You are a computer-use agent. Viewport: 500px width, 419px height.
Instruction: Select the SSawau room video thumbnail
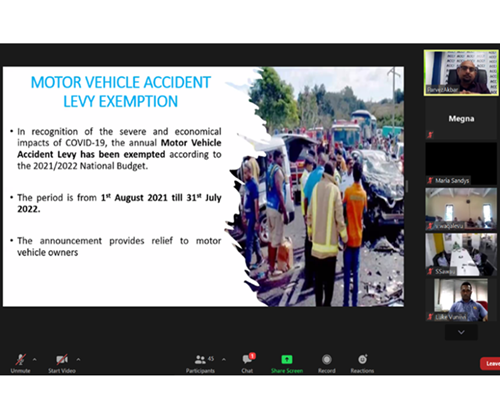[461, 254]
